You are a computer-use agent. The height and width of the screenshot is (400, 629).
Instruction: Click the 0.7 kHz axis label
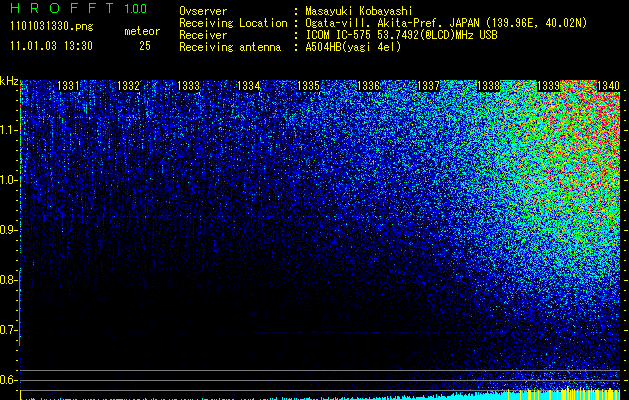click(x=9, y=330)
